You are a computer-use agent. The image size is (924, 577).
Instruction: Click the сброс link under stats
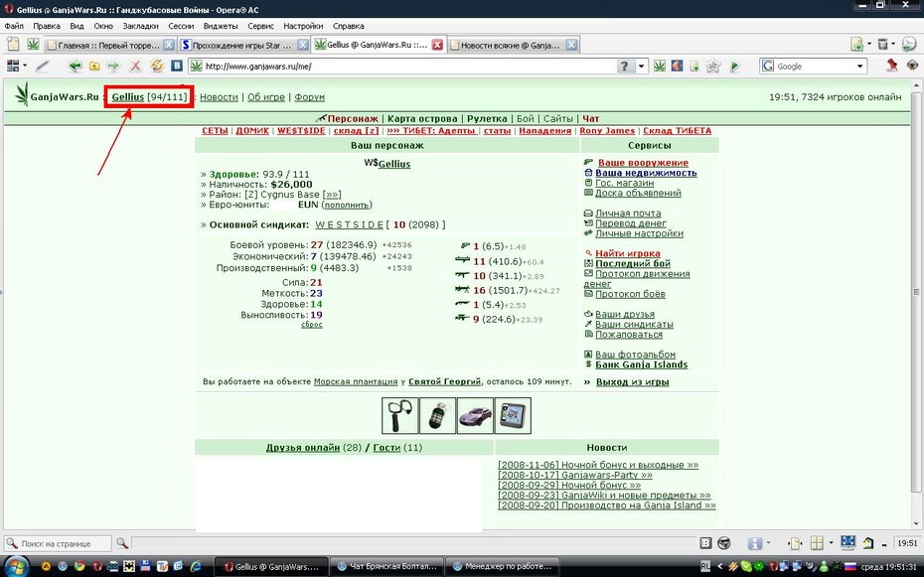point(312,325)
